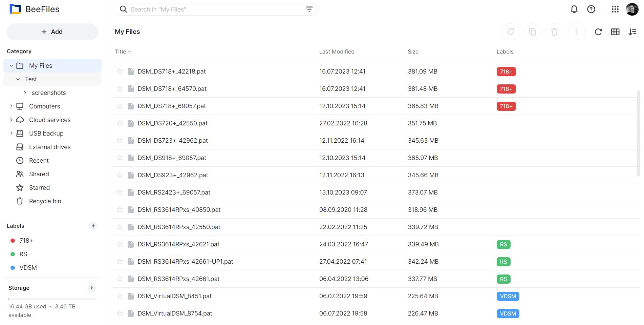Open the help question mark icon
644x325 pixels.
pos(591,9)
